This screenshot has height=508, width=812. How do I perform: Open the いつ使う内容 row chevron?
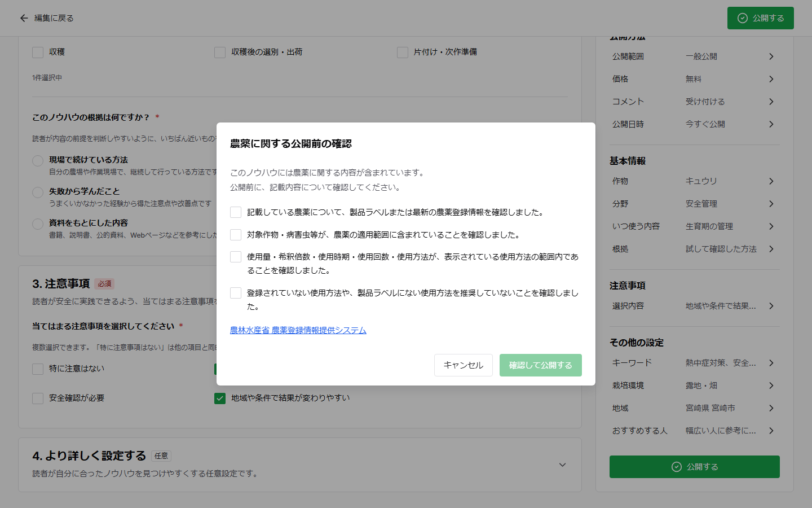(x=771, y=226)
